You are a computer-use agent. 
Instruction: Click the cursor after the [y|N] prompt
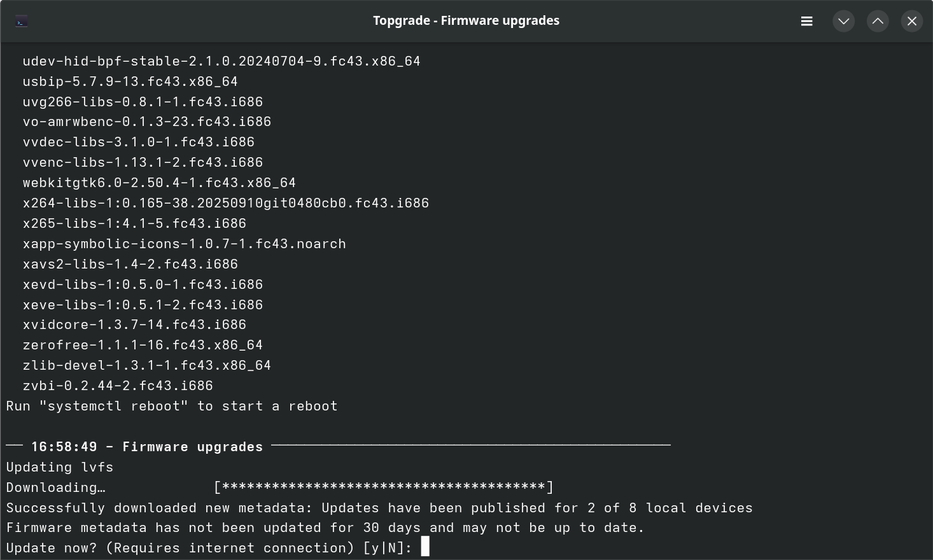click(x=425, y=547)
